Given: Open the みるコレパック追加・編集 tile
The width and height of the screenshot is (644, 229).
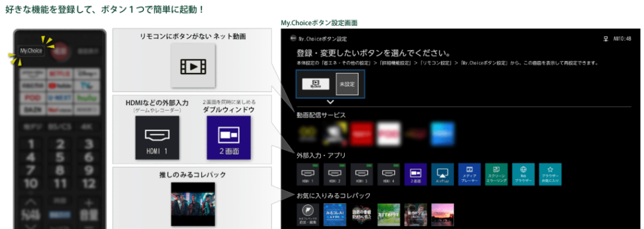Looking at the screenshot, I should 308,215.
